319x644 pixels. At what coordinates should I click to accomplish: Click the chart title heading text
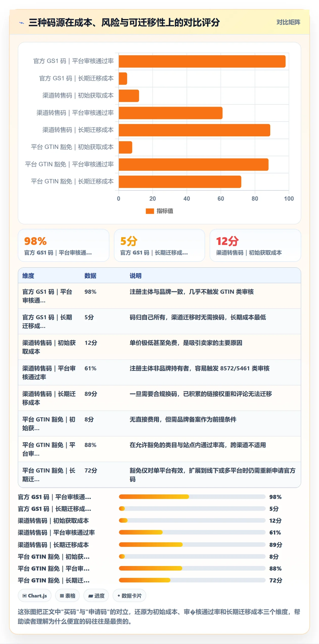pos(124,23)
